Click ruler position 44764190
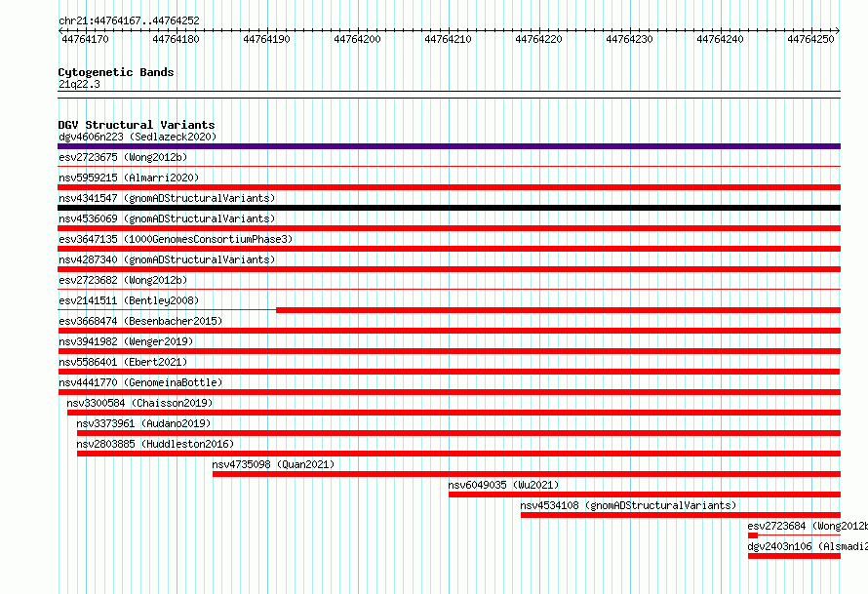Screen dimensions: 868x594 [267, 39]
